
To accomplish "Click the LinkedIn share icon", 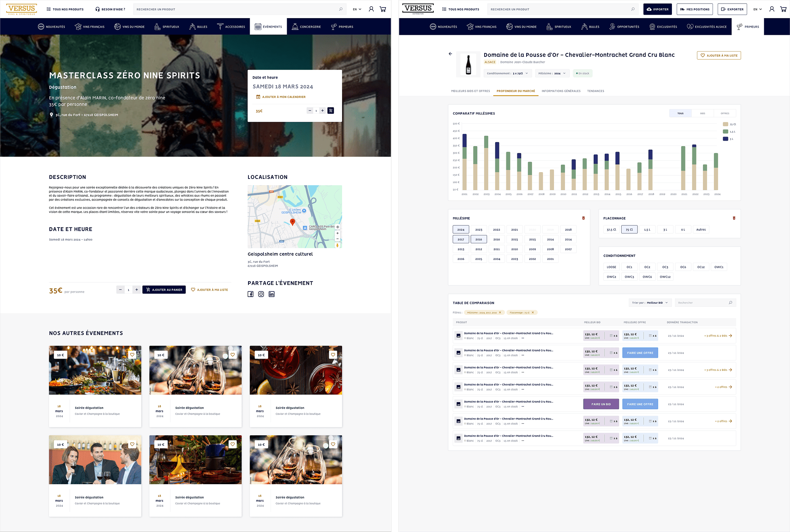I will (x=272, y=294).
